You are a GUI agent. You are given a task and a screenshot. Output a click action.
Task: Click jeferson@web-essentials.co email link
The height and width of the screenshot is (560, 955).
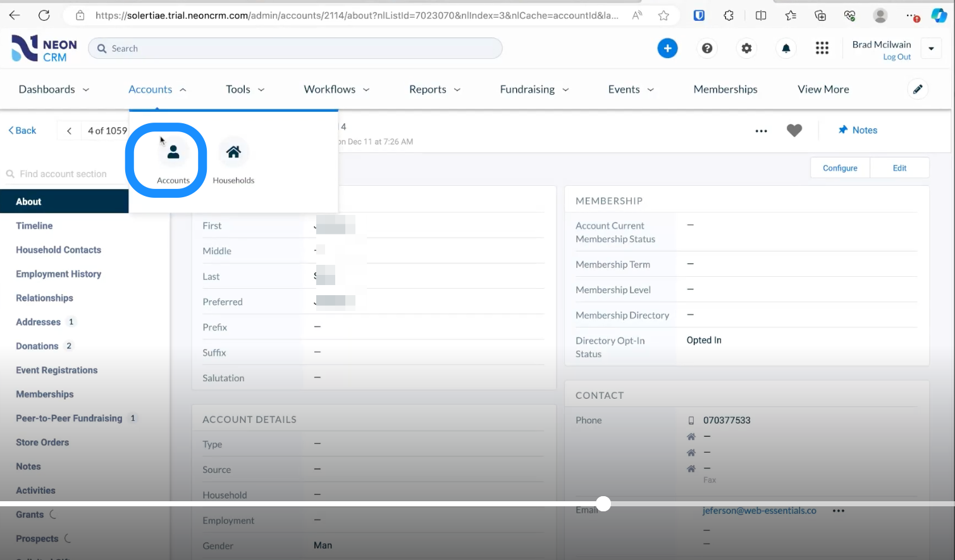click(x=759, y=511)
